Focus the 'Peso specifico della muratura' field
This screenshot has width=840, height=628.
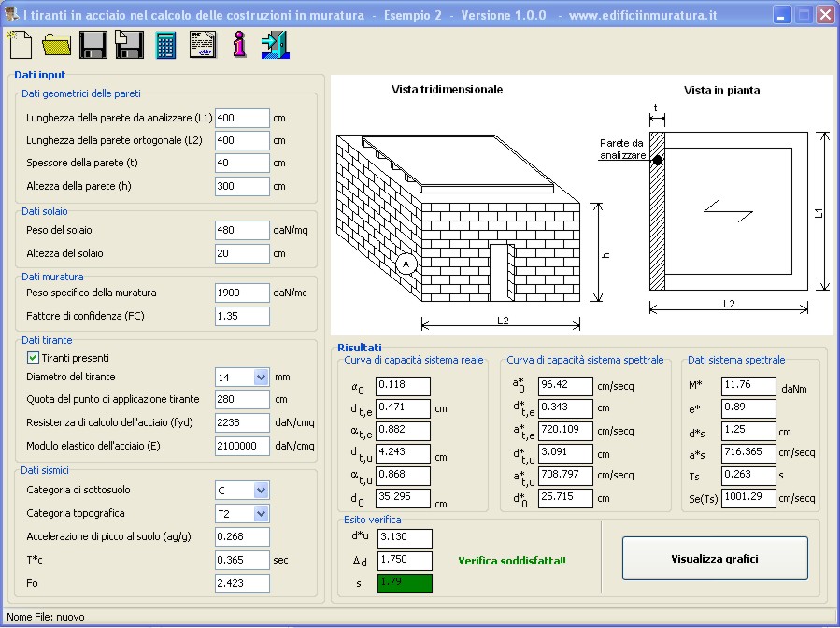click(242, 293)
